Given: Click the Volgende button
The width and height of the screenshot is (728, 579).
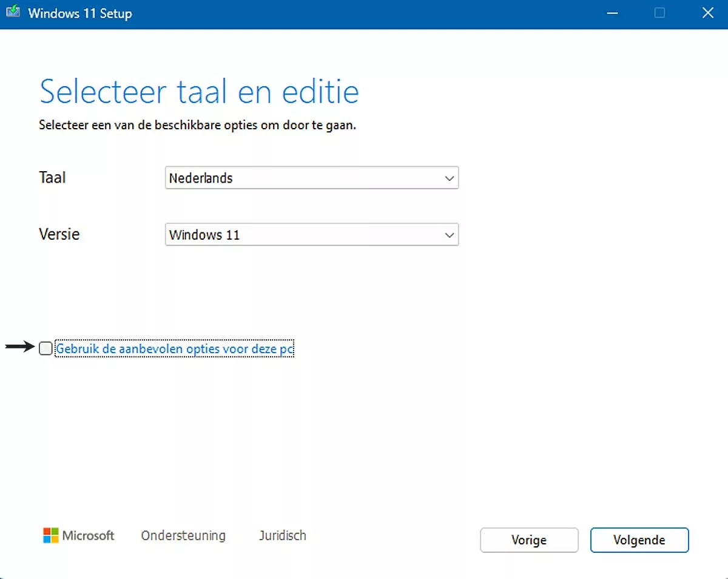Looking at the screenshot, I should (639, 540).
